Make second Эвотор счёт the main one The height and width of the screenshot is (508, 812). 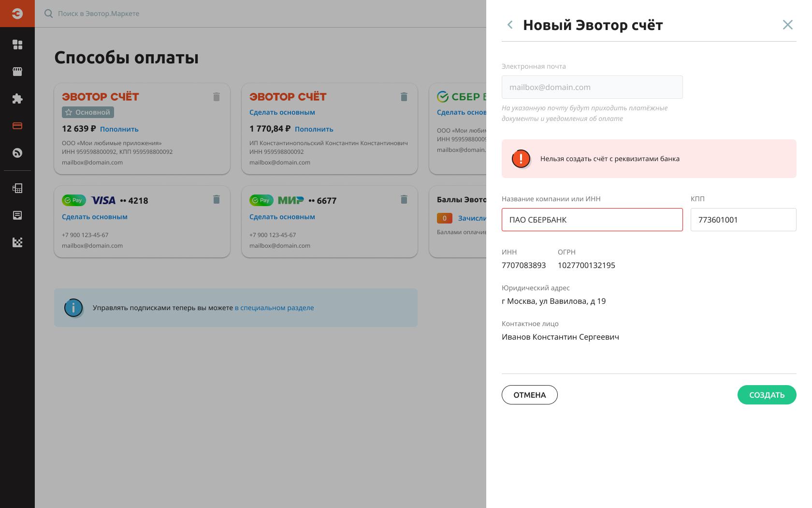[x=282, y=112]
